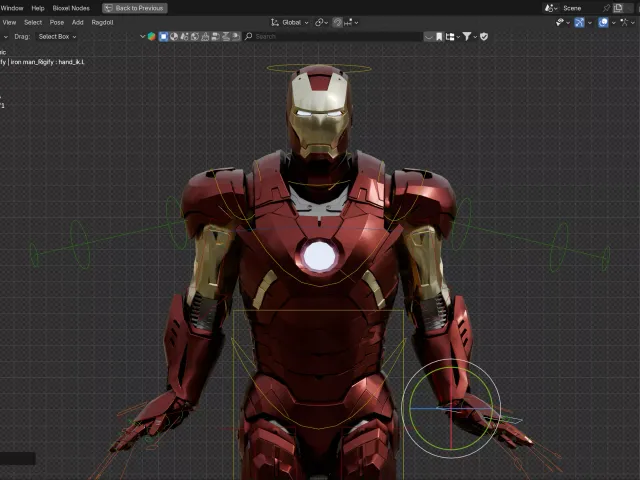Select the material sphere asset type icon

pyautogui.click(x=174, y=36)
